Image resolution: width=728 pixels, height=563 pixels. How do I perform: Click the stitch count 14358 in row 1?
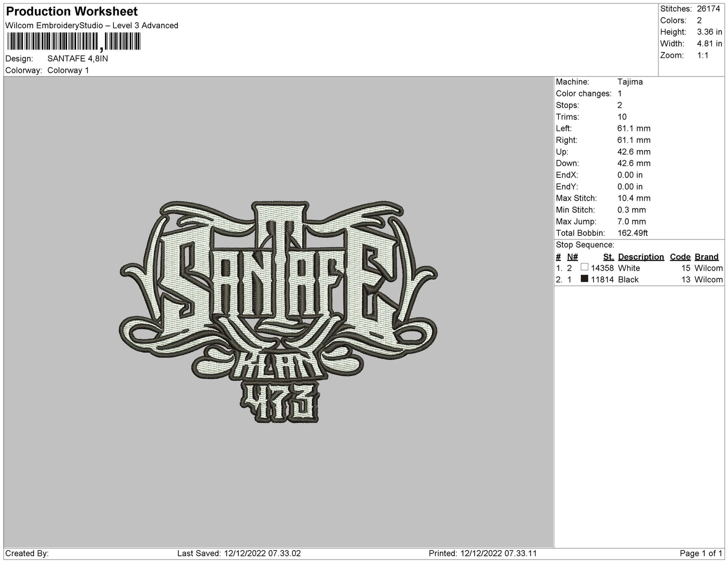[602, 268]
